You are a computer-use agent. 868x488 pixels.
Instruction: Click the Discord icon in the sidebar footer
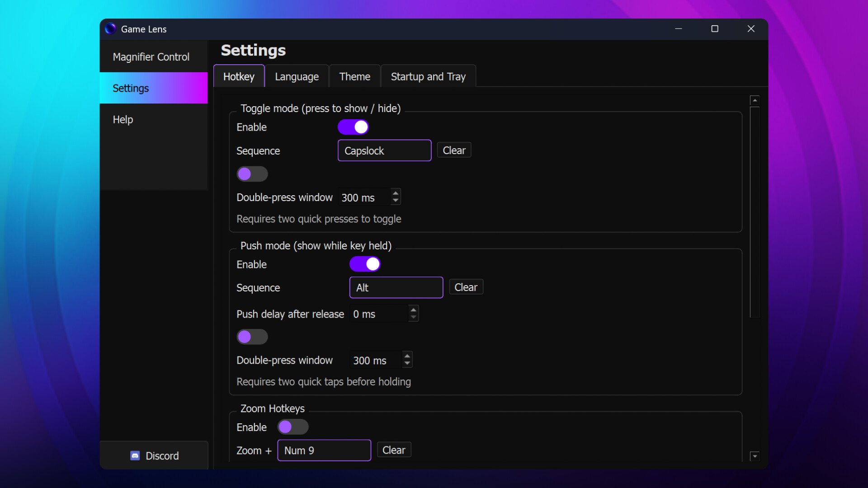pyautogui.click(x=135, y=455)
